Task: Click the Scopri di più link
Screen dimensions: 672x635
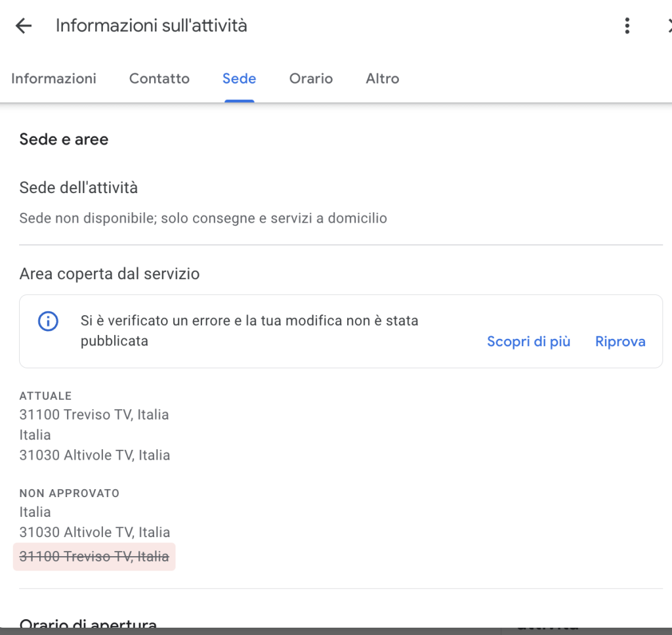Action: (528, 341)
